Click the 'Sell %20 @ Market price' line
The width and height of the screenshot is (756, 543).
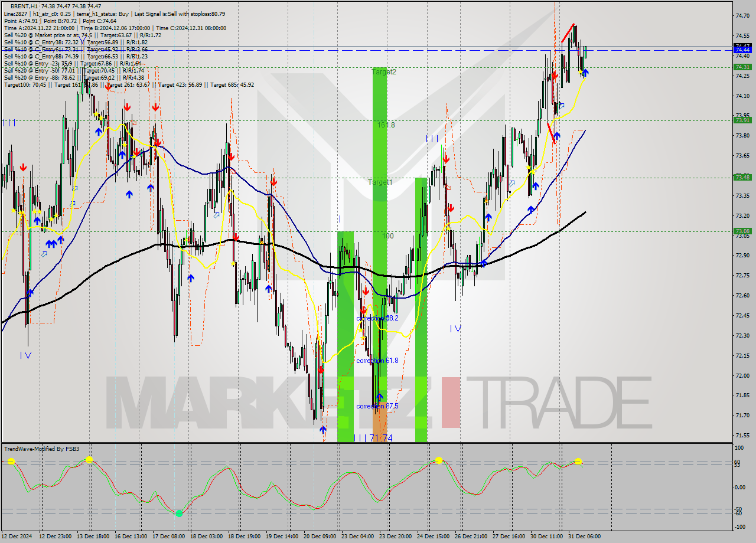[82, 35]
